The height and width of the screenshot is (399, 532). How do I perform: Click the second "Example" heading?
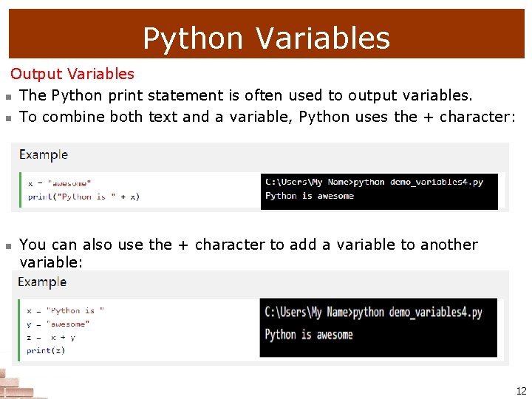42,282
